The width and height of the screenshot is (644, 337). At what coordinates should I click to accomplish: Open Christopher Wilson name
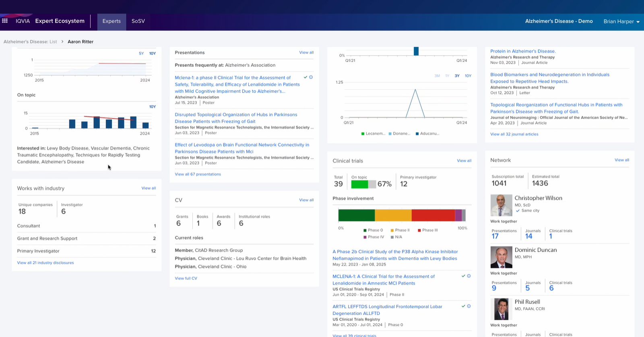[538, 198]
